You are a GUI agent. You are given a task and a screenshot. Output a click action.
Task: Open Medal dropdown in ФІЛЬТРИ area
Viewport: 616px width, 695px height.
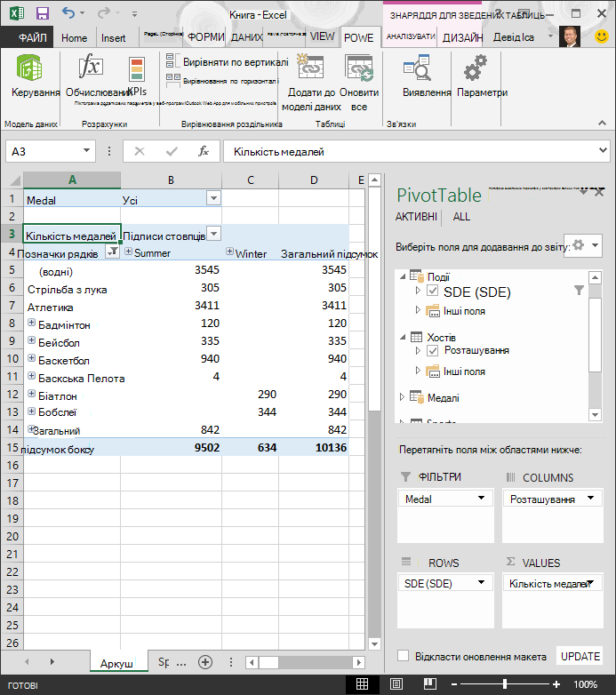[x=481, y=498]
